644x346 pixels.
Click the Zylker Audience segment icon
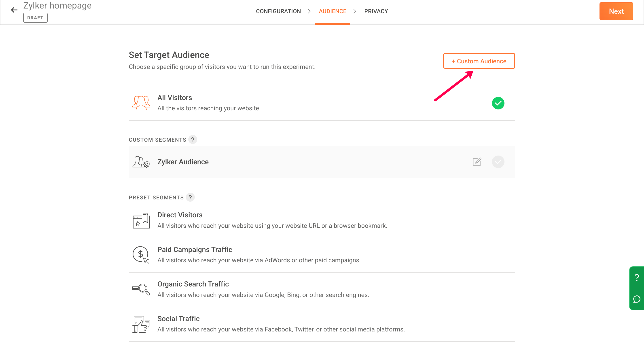point(141,162)
